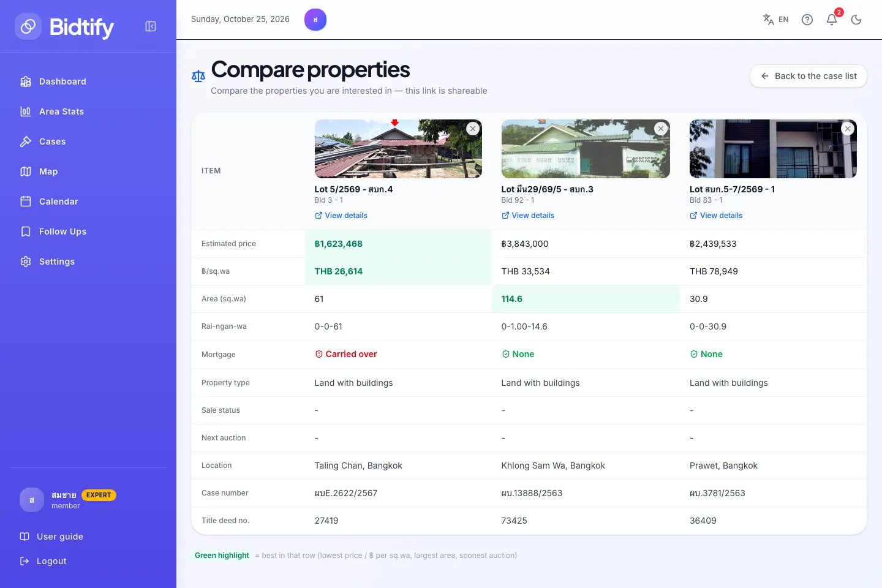Screen dimensions: 882x588
Task: Remove Lot สบก.5-7/2569 from comparison
Action: pos(848,129)
